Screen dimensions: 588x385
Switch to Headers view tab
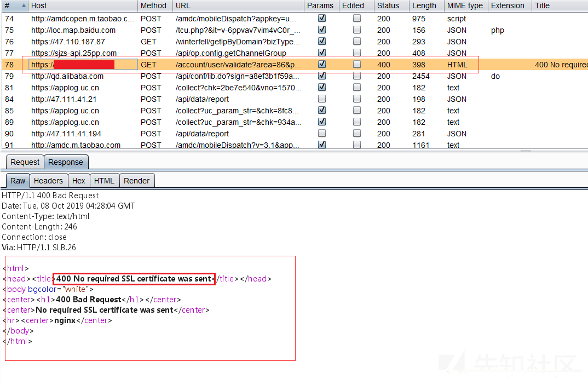point(48,181)
